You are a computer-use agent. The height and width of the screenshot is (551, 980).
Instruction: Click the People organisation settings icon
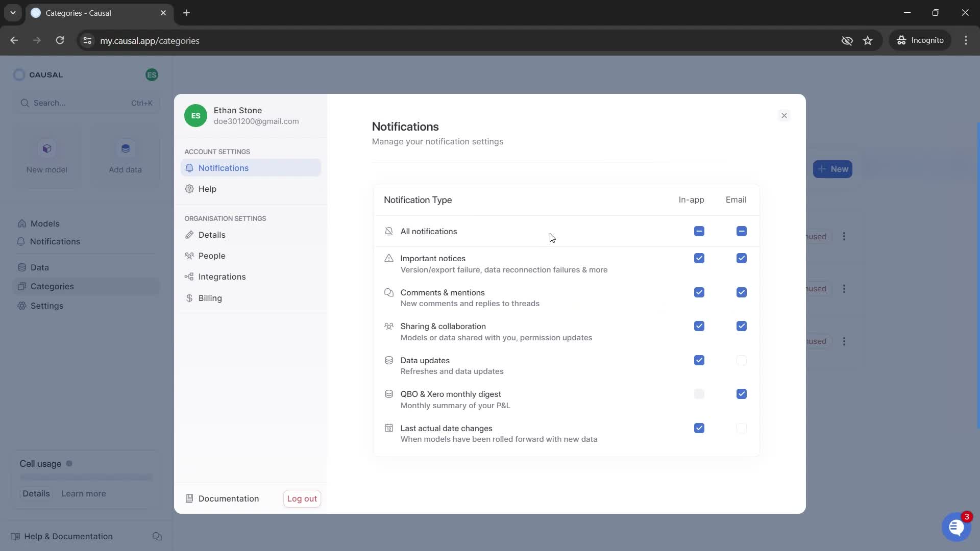tap(190, 256)
